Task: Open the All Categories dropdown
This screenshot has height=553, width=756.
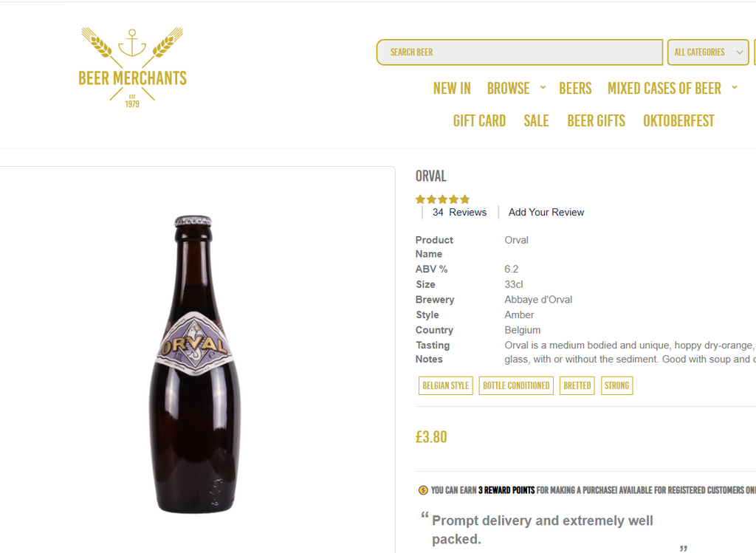Action: click(x=707, y=52)
